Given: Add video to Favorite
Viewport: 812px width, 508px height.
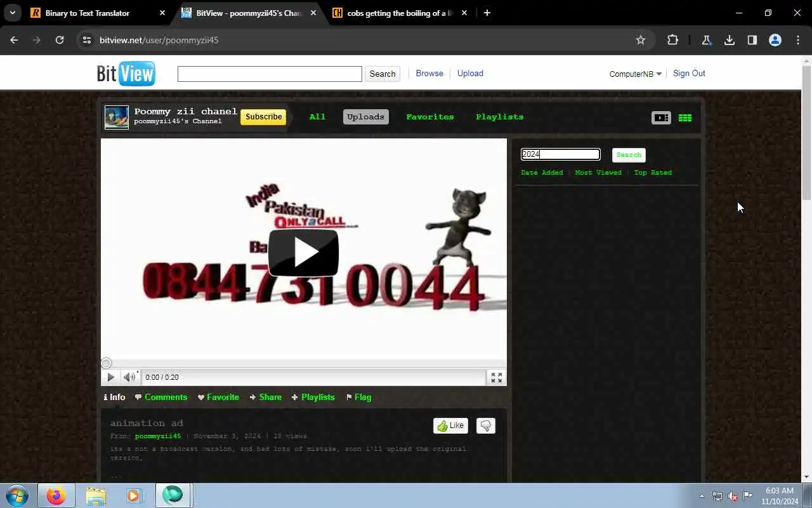Looking at the screenshot, I should tap(218, 397).
